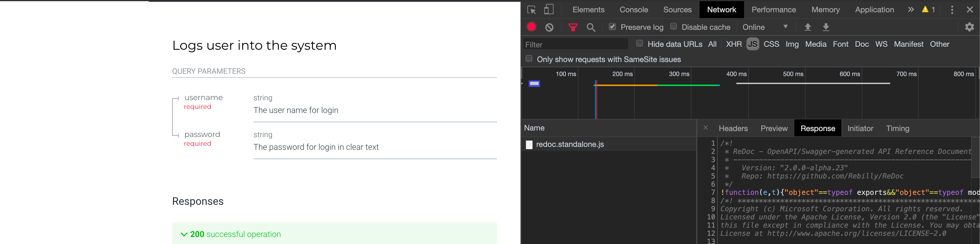Screen dimensions: 980x244
Task: Export HAR file with download arrow
Action: click(826, 27)
